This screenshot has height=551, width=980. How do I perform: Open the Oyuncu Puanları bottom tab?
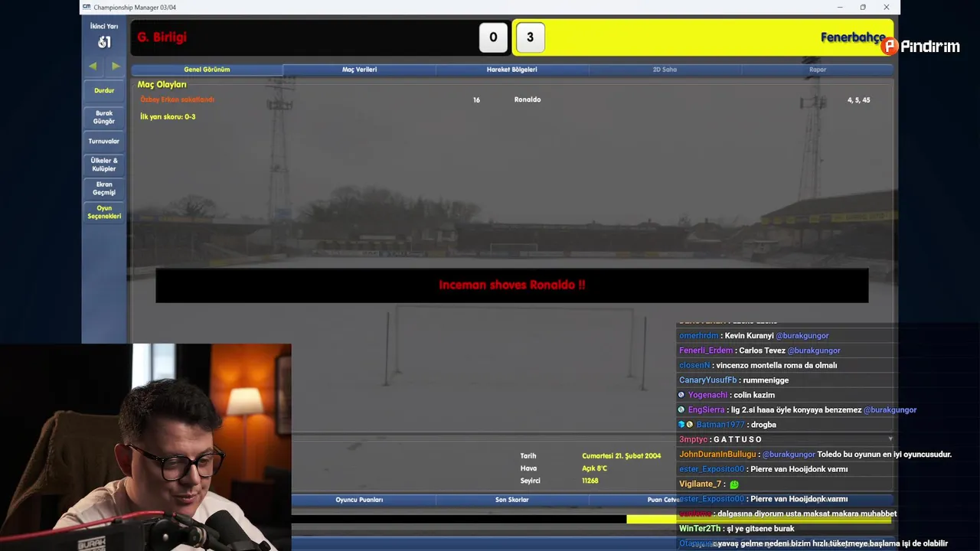click(359, 500)
